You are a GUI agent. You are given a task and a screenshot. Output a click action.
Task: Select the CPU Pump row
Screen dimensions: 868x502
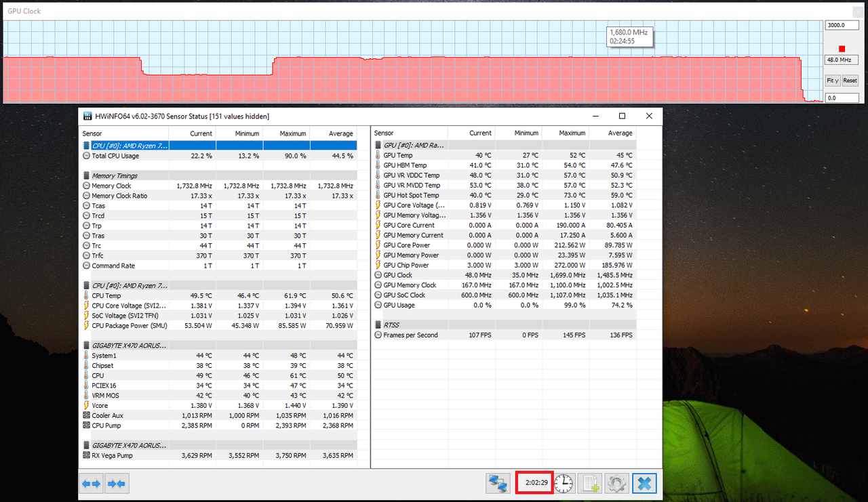click(x=218, y=425)
